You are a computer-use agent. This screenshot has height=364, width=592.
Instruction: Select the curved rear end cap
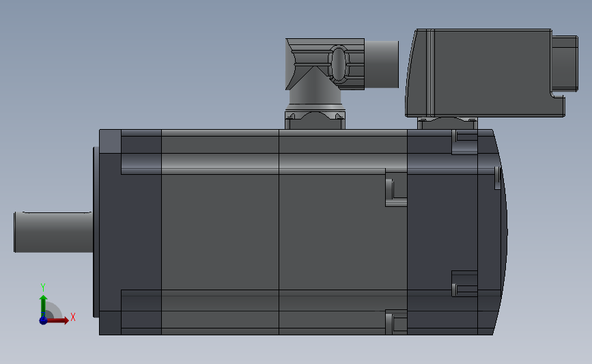pyautogui.click(x=493, y=232)
